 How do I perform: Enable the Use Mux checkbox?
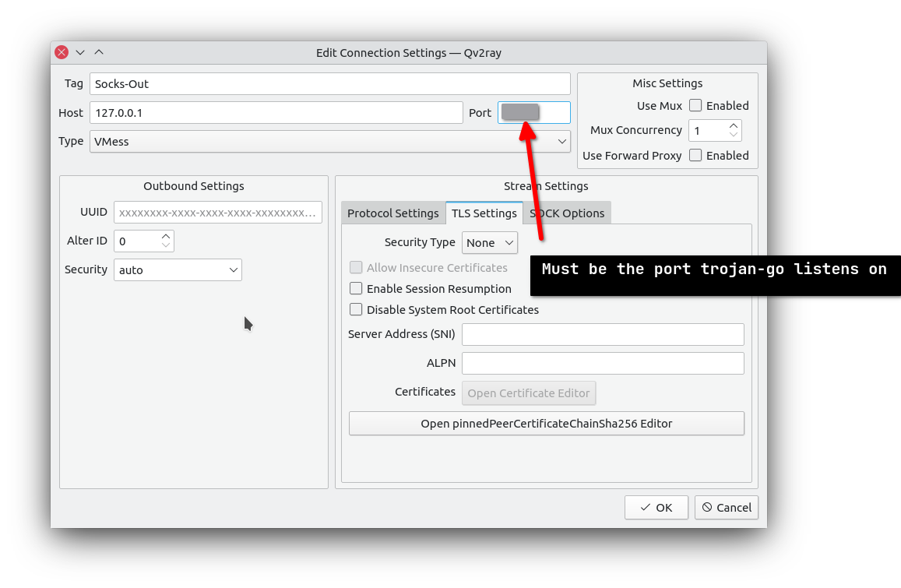pos(696,105)
